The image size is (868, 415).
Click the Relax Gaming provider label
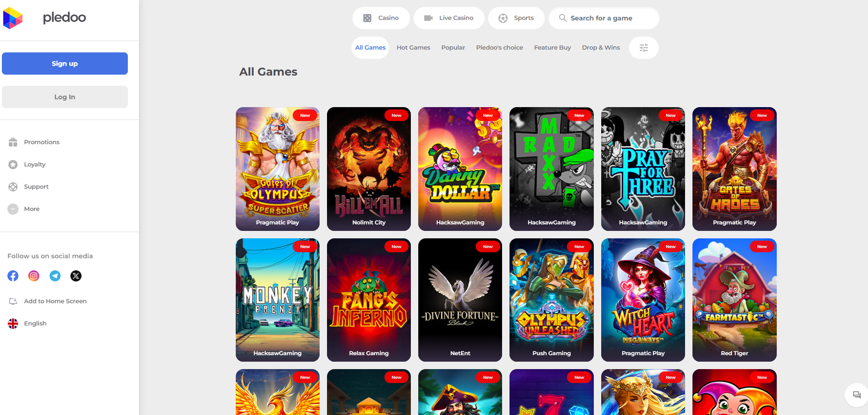(x=369, y=353)
